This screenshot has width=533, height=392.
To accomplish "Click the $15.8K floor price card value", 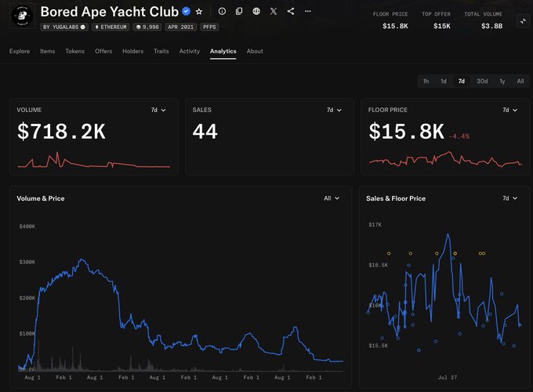I will point(407,131).
